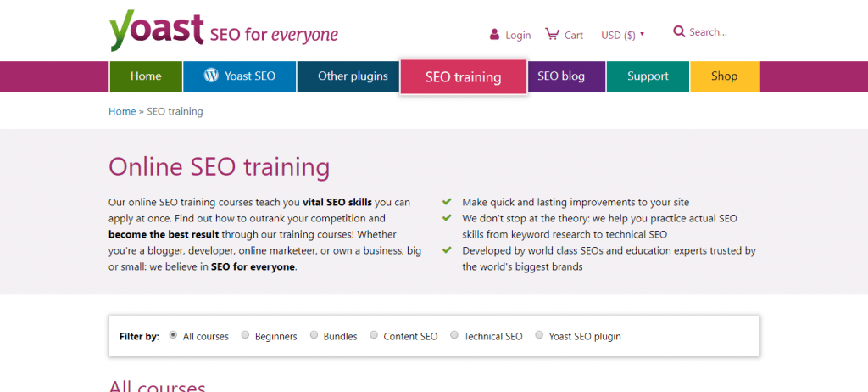This screenshot has width=868, height=392.
Task: Click "Make quick and lasting improvements" bullet text
Action: pos(576,203)
